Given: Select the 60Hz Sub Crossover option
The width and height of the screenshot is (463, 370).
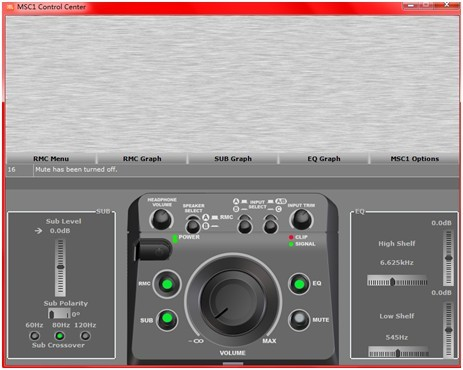Looking at the screenshot, I should [34, 335].
